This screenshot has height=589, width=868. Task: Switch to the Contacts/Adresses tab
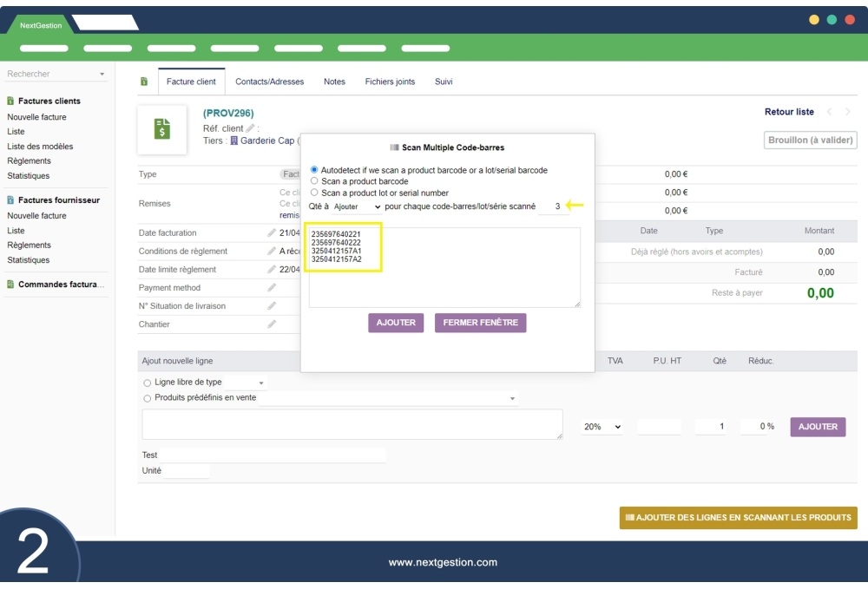tap(269, 82)
